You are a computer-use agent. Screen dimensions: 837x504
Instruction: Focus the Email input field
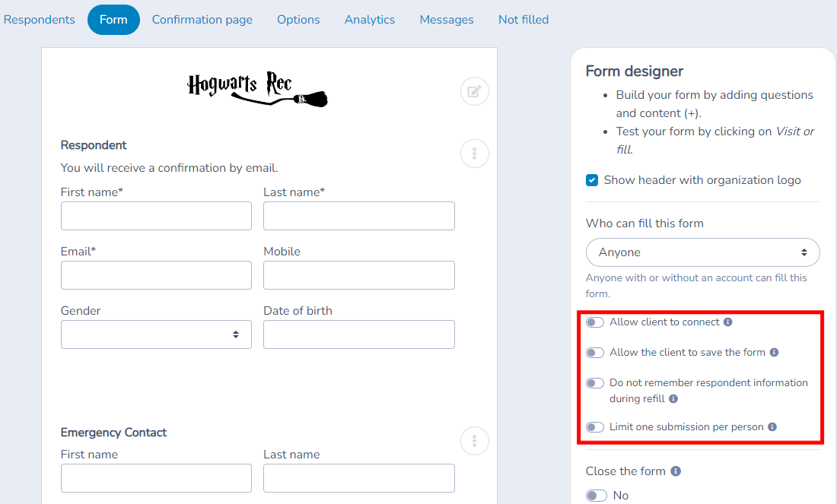click(156, 275)
